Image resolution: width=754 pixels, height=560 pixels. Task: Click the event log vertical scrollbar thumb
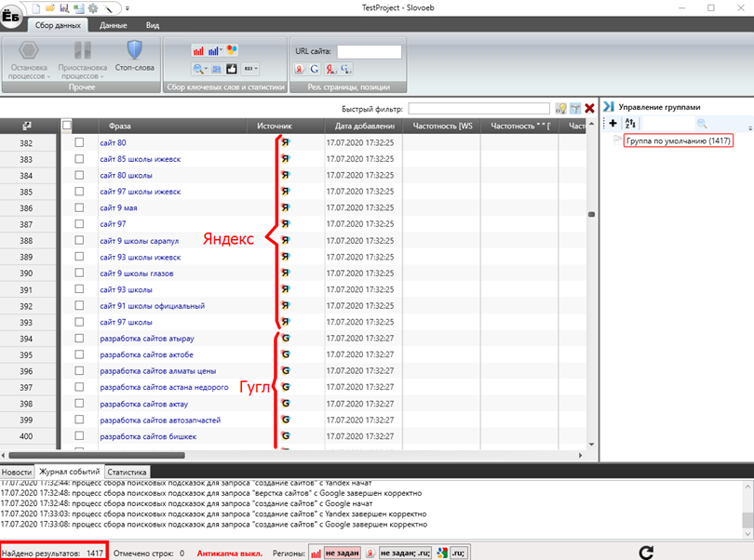pyautogui.click(x=747, y=520)
